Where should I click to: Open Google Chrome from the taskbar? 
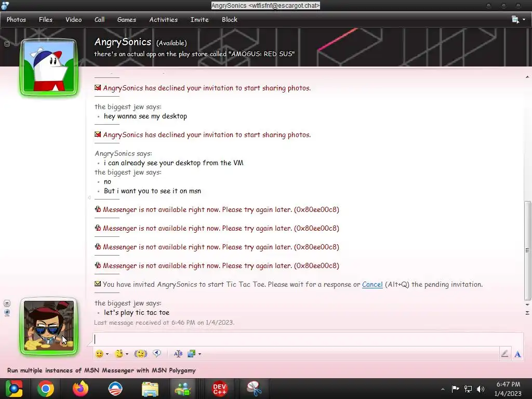(x=46, y=389)
